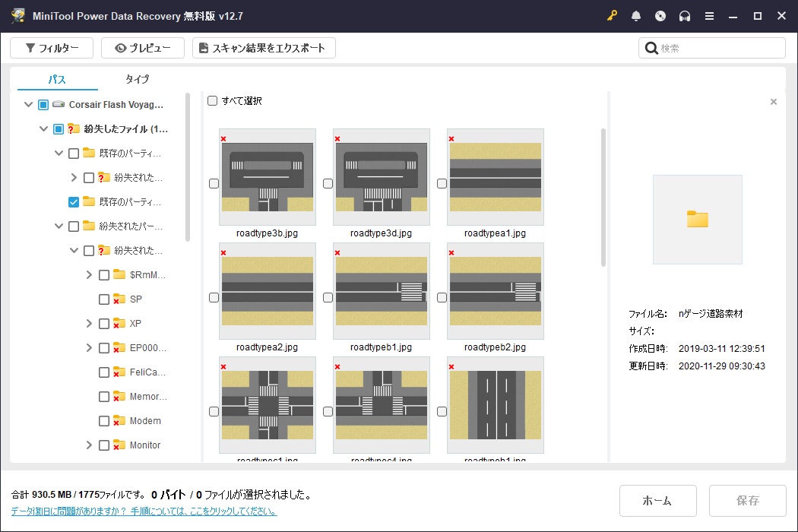Click the key icon to register the license
This screenshot has height=532, width=798.
pyautogui.click(x=612, y=16)
